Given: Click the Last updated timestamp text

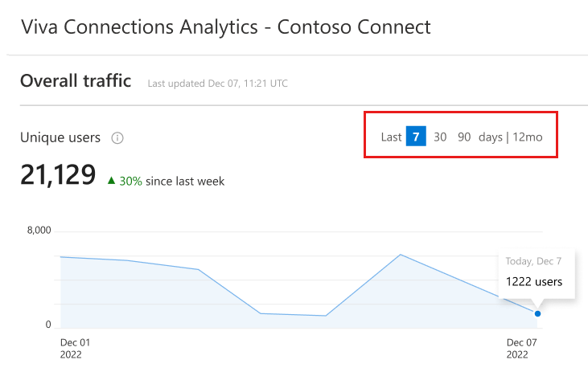Looking at the screenshot, I should click(217, 83).
